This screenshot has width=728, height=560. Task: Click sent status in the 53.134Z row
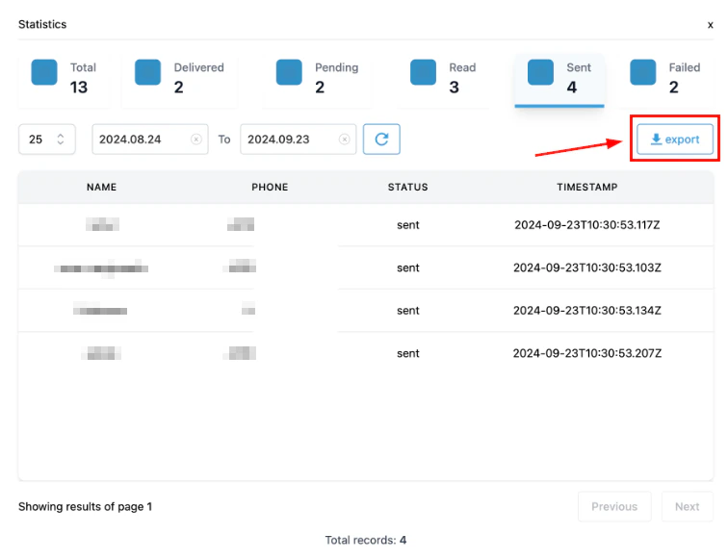click(x=408, y=311)
